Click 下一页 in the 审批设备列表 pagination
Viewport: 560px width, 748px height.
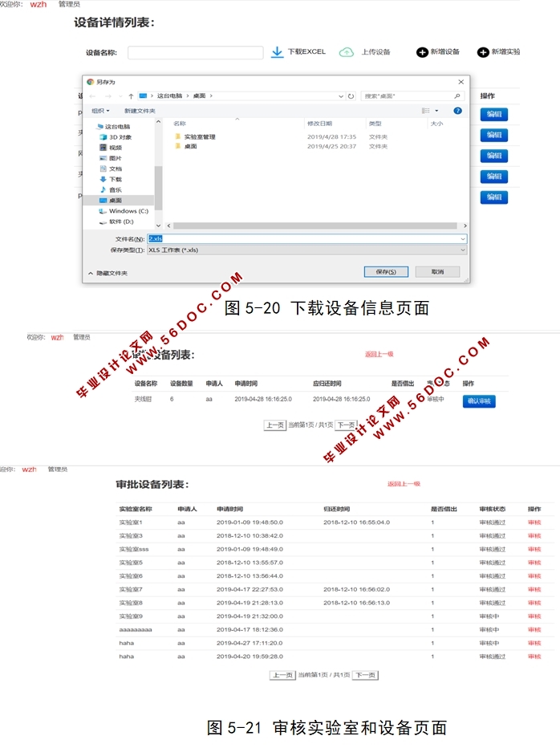tap(365, 675)
